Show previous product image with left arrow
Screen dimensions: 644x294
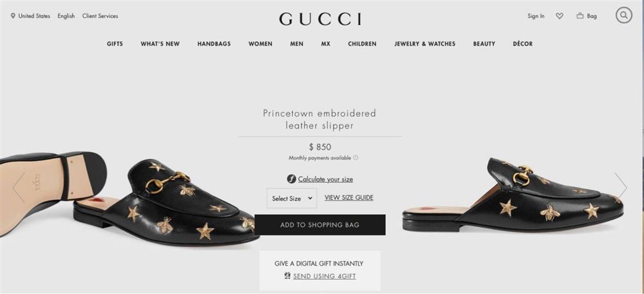click(x=19, y=188)
